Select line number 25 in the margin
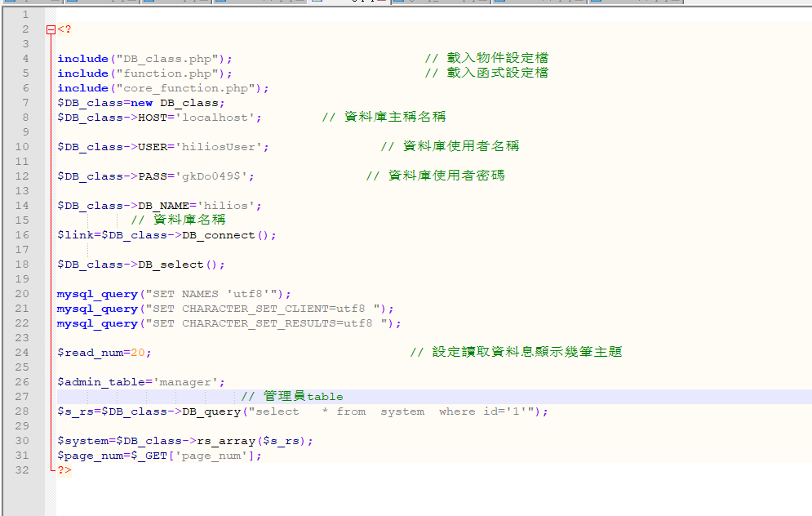Image resolution: width=812 pixels, height=516 pixels. click(x=22, y=367)
